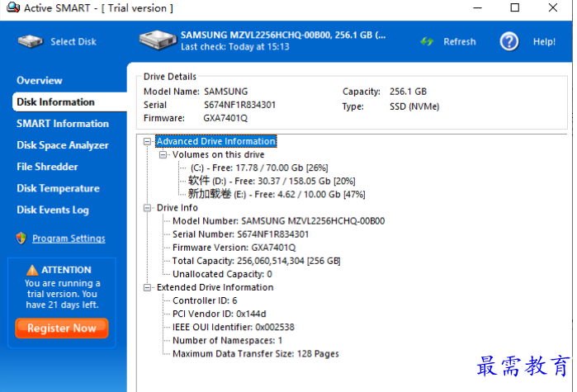This screenshot has height=392, width=577.
Task: Select the 软件 (D:) volume row
Action: 272,181
